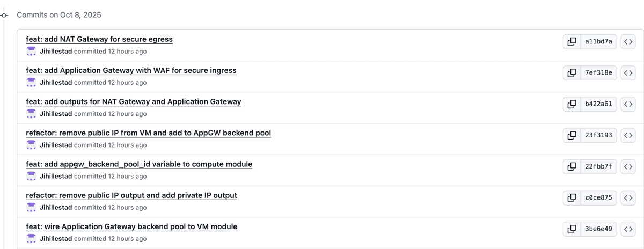Copy full SHA for commit b422a61
The image size is (644, 249).
572,104
